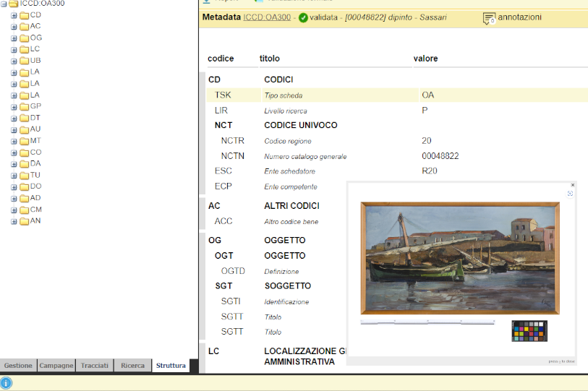
Task: Select the LIR Livello ricerca row
Action: [x=397, y=111]
